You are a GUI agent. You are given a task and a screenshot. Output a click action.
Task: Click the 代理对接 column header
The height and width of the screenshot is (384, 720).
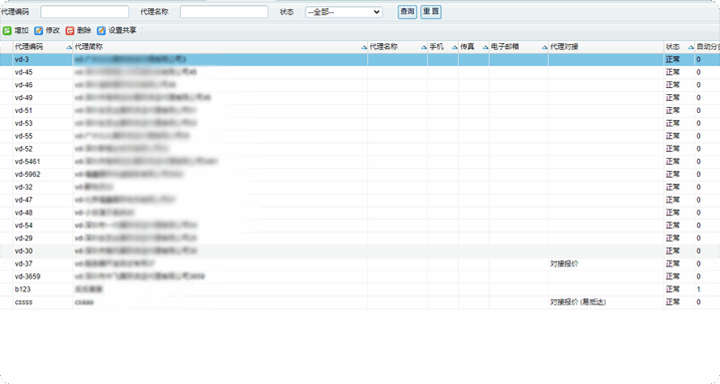tap(606, 47)
